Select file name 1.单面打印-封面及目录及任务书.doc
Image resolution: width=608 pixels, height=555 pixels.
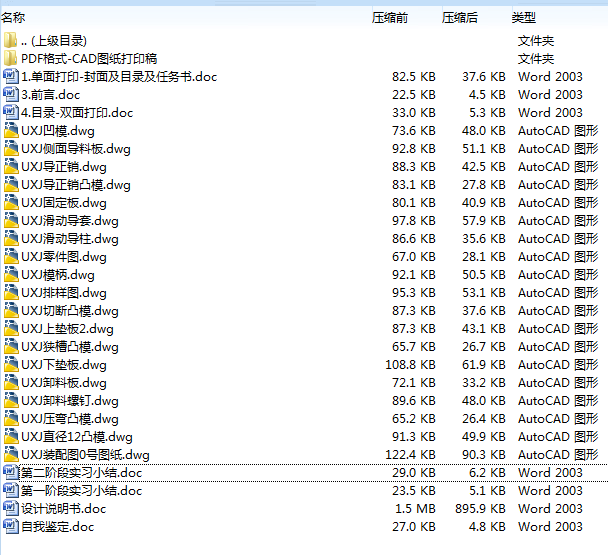(x=119, y=77)
